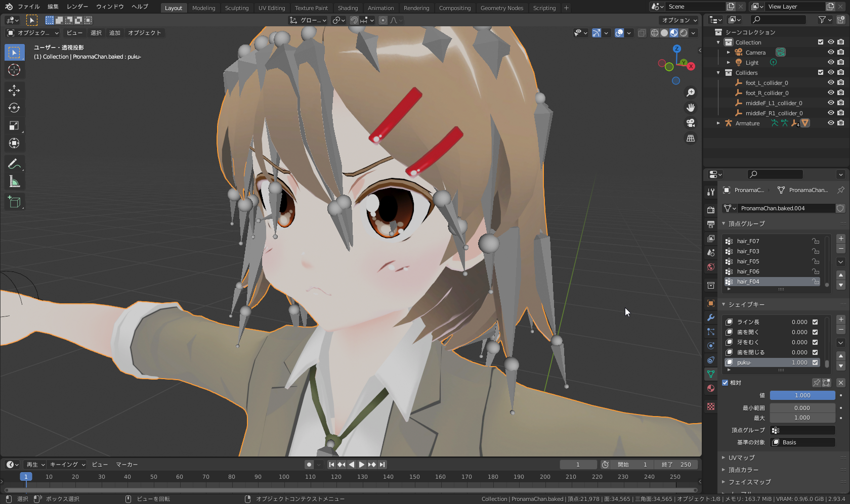Switch to wireframe viewport shading
Image resolution: width=850 pixels, height=504 pixels.
(655, 33)
